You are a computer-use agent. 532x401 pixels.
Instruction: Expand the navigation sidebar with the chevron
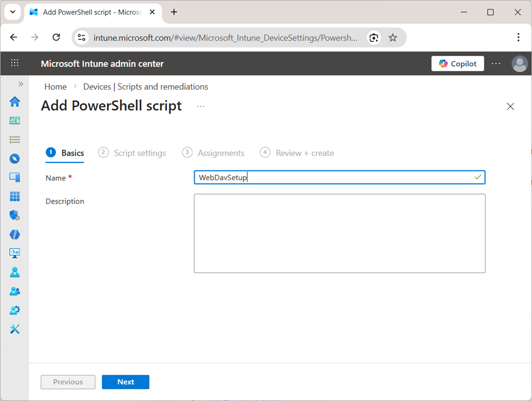(x=21, y=83)
